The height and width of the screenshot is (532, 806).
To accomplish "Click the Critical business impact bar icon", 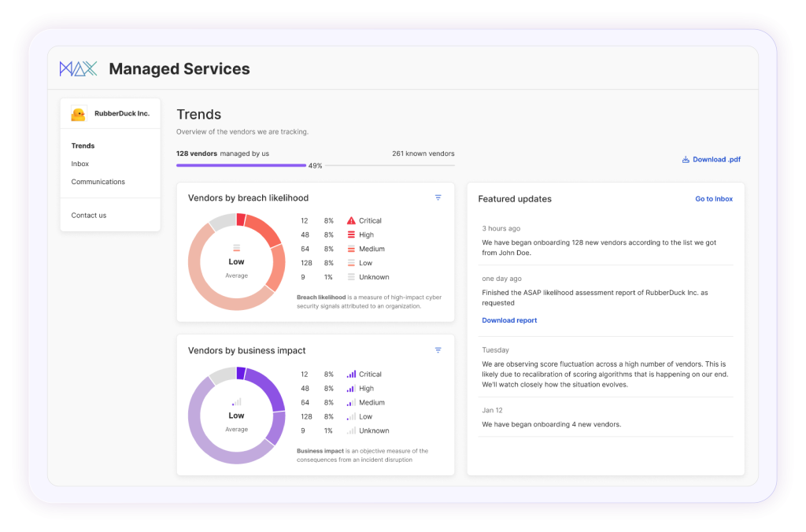I will [349, 374].
